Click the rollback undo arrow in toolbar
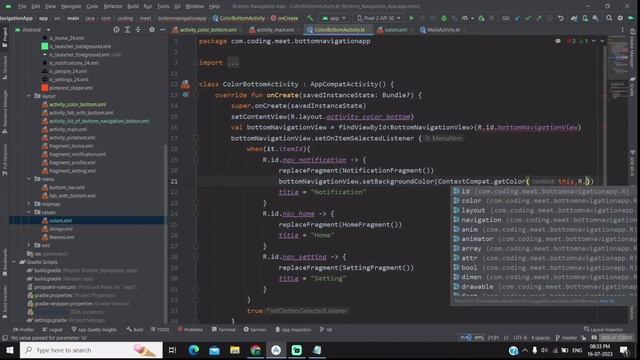640x360 pixels. 561,18
